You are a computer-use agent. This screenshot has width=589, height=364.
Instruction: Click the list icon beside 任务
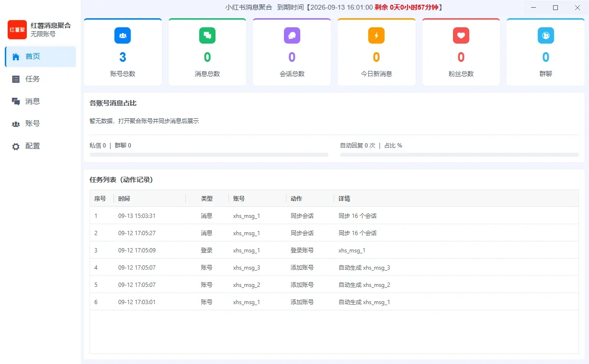(x=16, y=79)
